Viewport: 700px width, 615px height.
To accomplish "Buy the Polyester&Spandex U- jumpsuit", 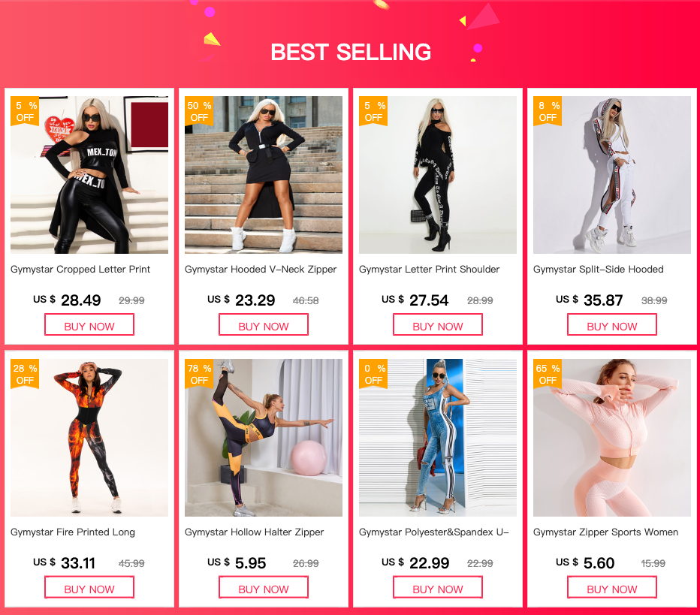I will pos(438,589).
